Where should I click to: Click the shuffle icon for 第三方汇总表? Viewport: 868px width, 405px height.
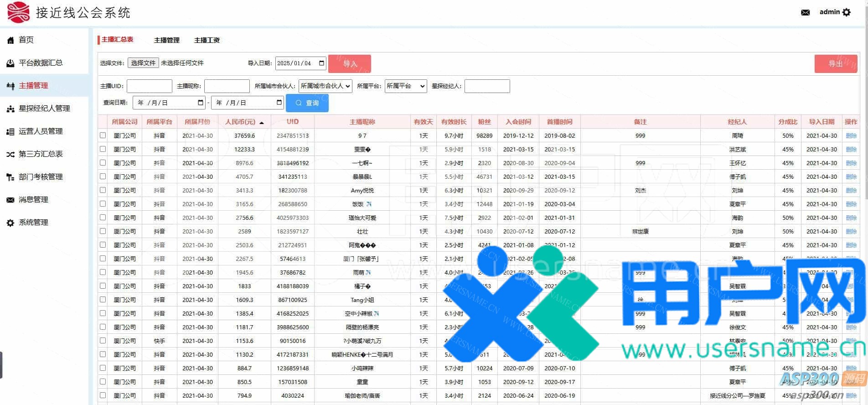click(10, 154)
